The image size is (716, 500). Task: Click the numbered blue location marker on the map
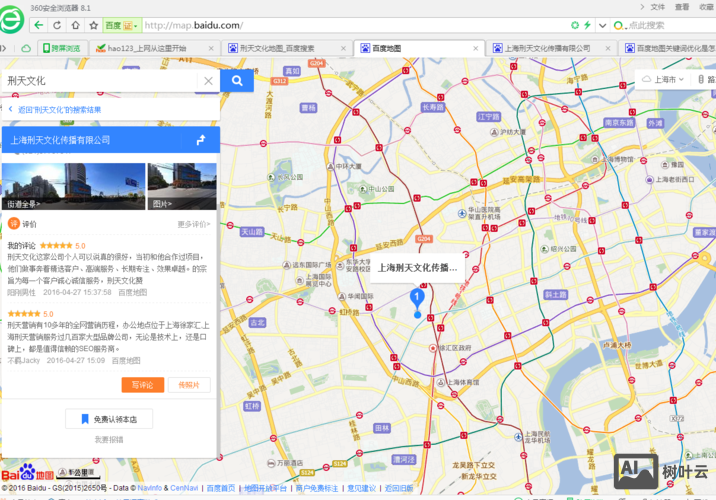pyautogui.click(x=418, y=297)
